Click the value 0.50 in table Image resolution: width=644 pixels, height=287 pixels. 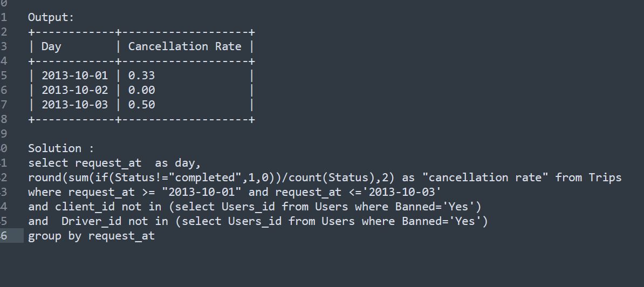tap(142, 105)
